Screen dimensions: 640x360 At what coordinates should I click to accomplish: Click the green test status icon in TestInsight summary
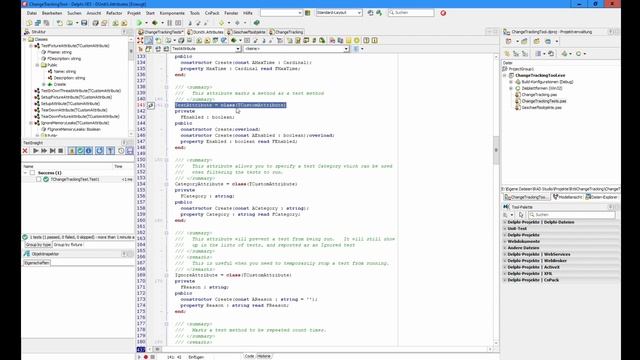point(25,237)
